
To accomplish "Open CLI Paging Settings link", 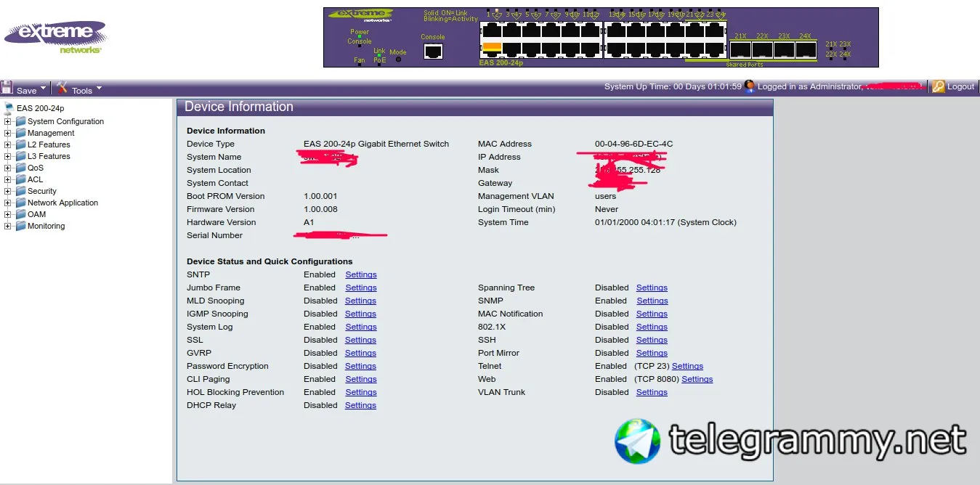I will pos(361,379).
